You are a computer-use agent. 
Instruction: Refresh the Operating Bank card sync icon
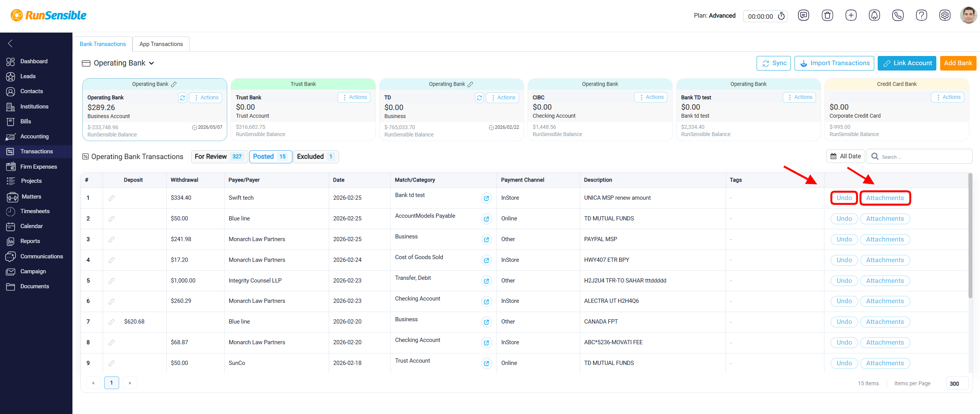(x=182, y=98)
